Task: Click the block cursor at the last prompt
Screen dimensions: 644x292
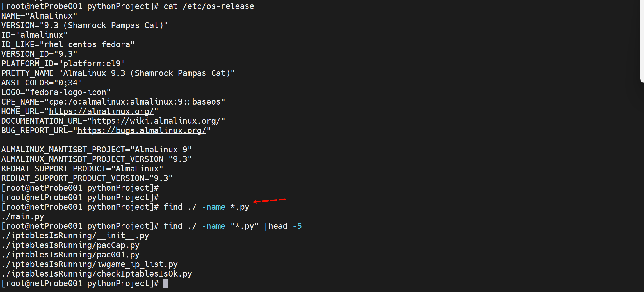Action: (x=166, y=283)
